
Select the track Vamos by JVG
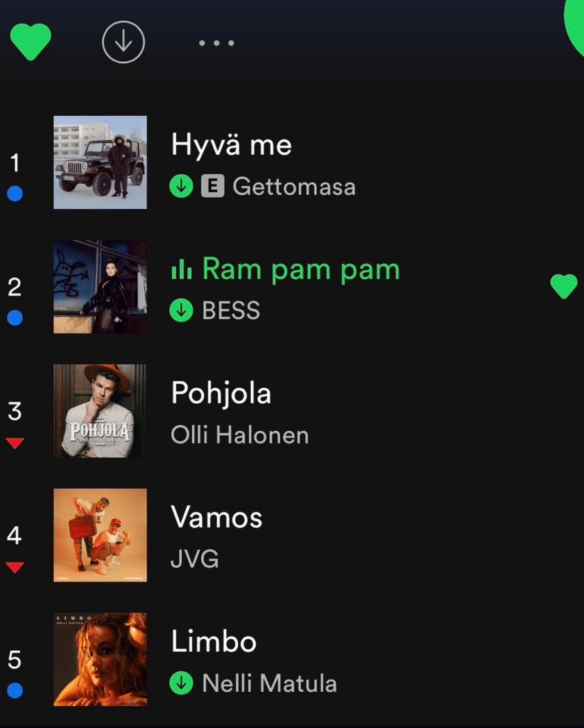tap(217, 518)
